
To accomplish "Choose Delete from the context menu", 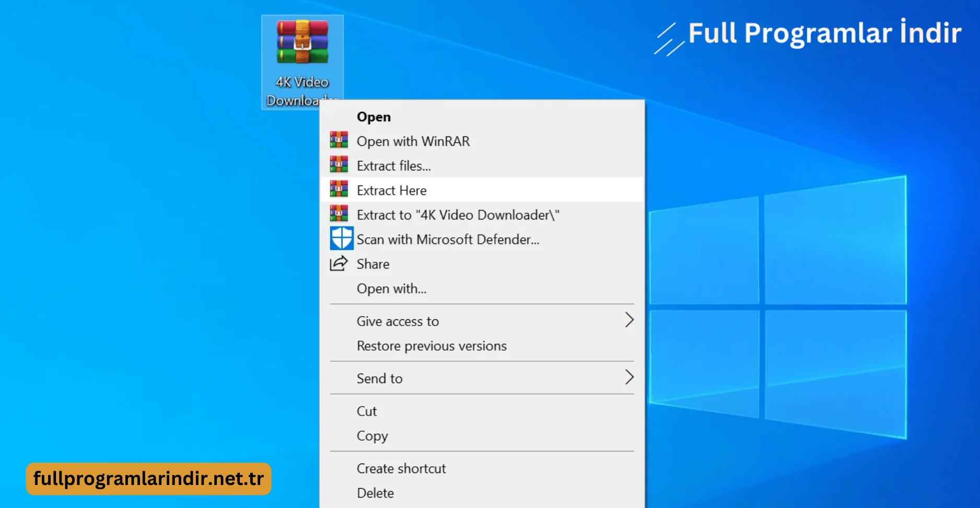I will 482,493.
